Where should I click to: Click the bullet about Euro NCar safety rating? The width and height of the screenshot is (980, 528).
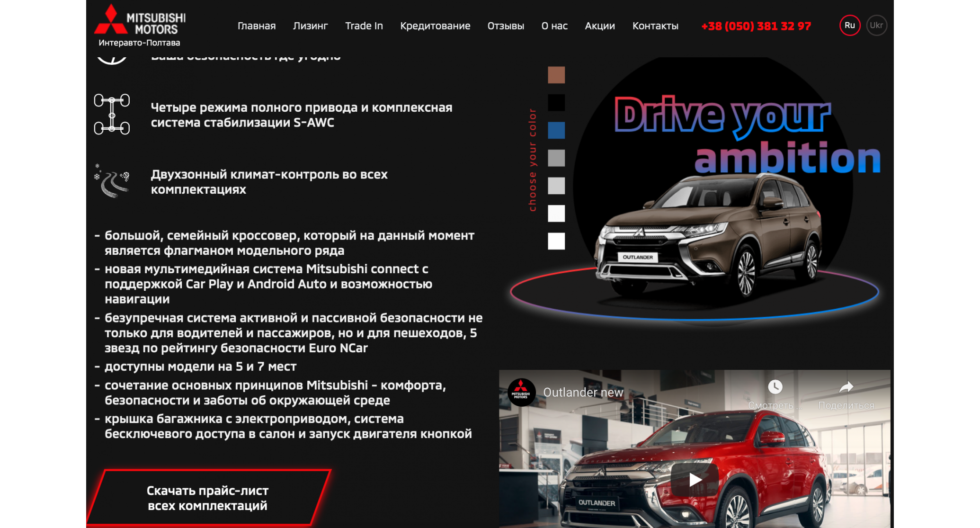coord(293,333)
